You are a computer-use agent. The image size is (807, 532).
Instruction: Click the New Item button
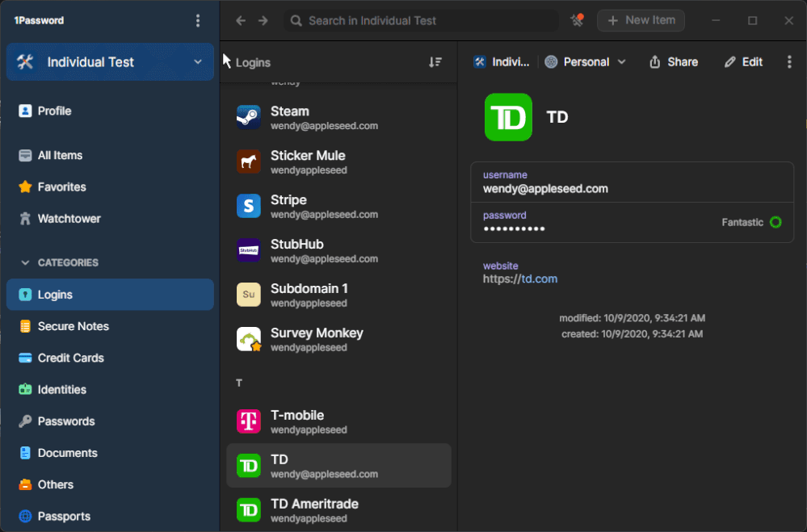641,21
